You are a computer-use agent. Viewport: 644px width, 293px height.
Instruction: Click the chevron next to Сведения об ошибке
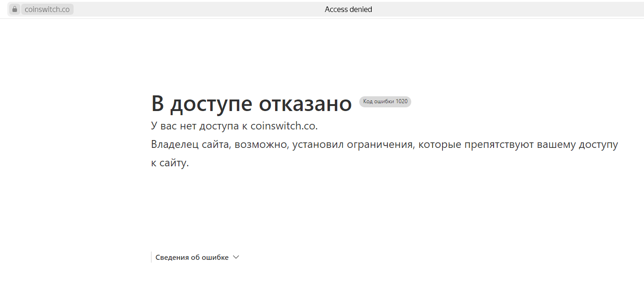(x=236, y=257)
